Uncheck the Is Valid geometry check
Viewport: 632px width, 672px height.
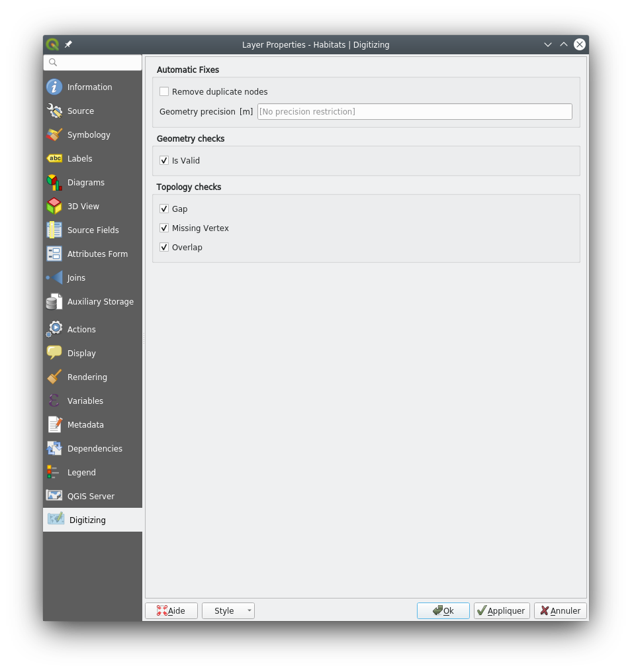tap(164, 160)
